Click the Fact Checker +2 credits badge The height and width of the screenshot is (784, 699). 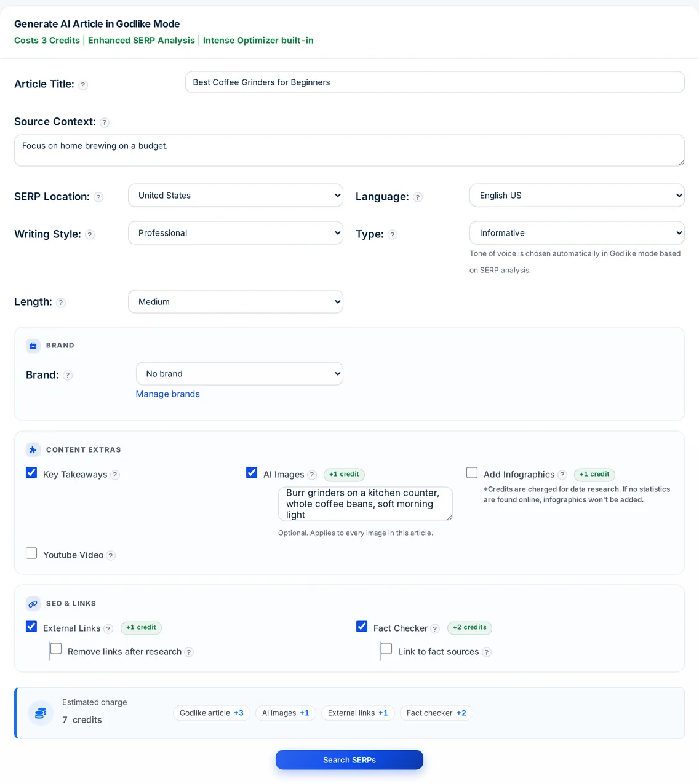point(469,628)
